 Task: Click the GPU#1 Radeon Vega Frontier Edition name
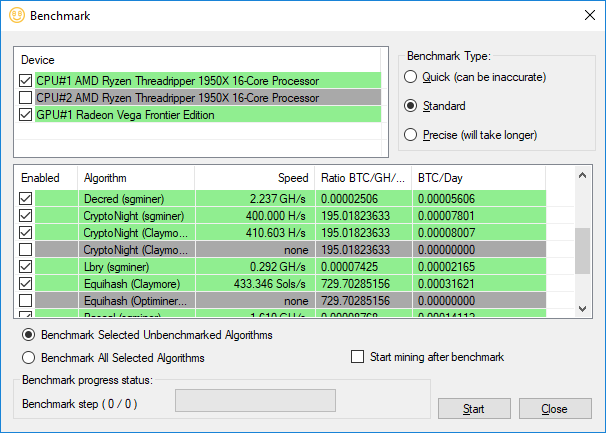point(125,115)
